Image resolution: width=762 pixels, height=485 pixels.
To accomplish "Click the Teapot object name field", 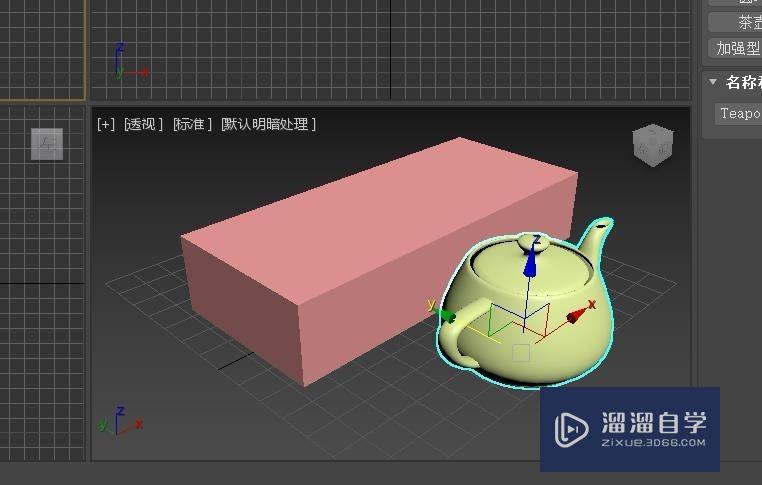I will 738,114.
